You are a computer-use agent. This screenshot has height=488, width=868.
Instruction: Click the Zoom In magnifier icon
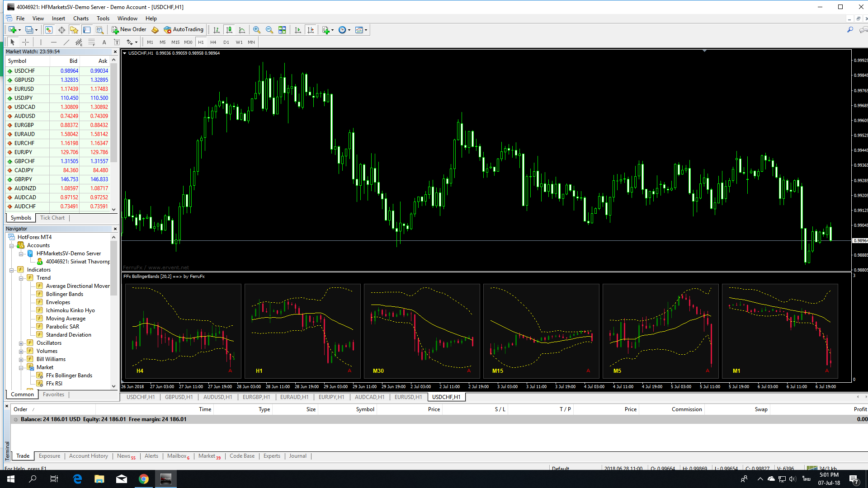(257, 30)
